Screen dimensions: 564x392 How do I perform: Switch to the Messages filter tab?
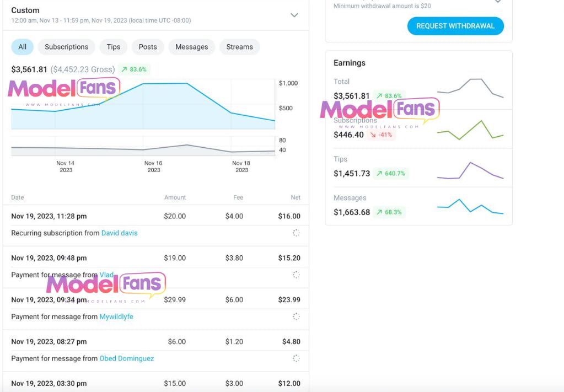click(x=192, y=47)
